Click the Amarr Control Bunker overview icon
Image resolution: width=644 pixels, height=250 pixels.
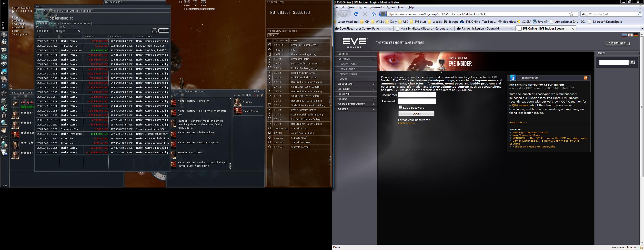pos(270,133)
